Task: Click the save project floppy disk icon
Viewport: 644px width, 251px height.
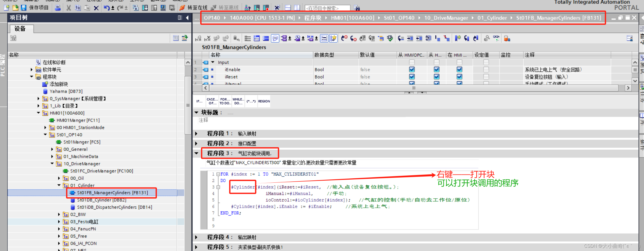Action: point(24,8)
